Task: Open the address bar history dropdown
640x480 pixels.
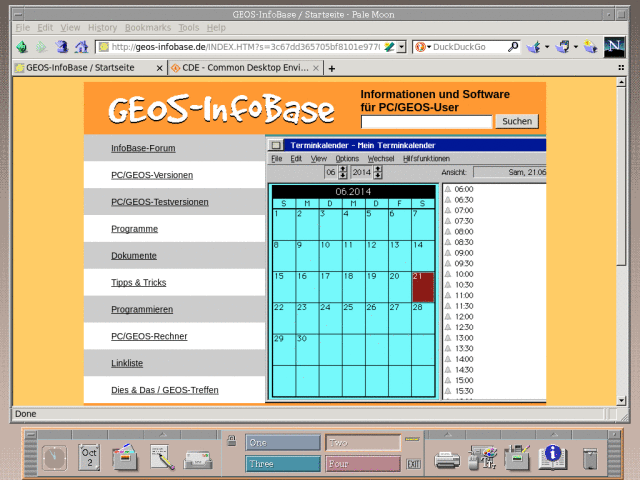Action: tap(401, 47)
